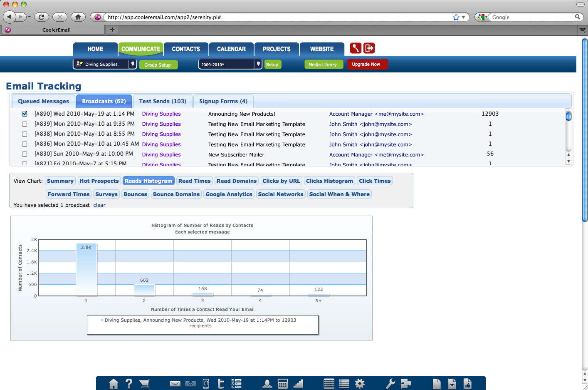This screenshot has width=588, height=390.
Task: Click the calculator icon in bottom toolbar
Action: point(283,384)
